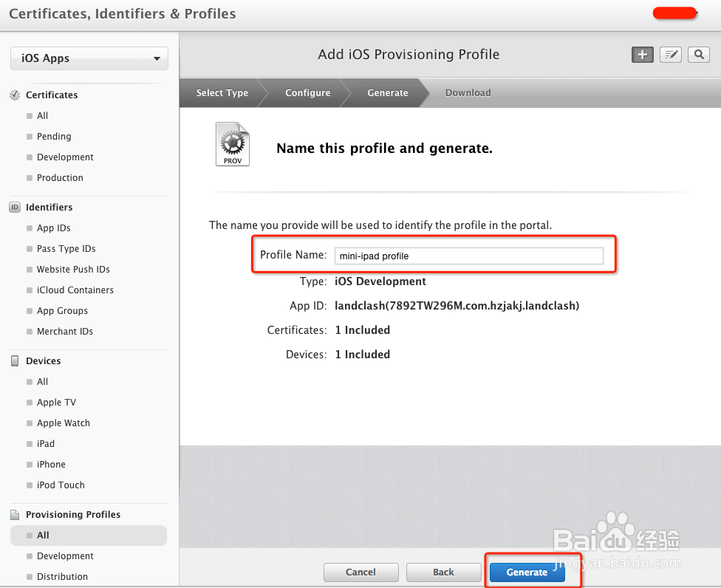Open Merchant IDs

coord(65,332)
